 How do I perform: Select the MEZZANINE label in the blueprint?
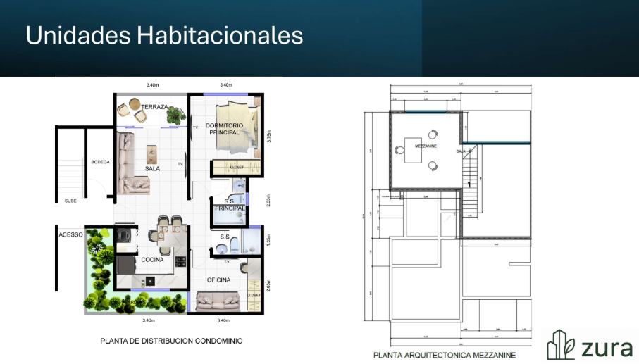pos(426,146)
